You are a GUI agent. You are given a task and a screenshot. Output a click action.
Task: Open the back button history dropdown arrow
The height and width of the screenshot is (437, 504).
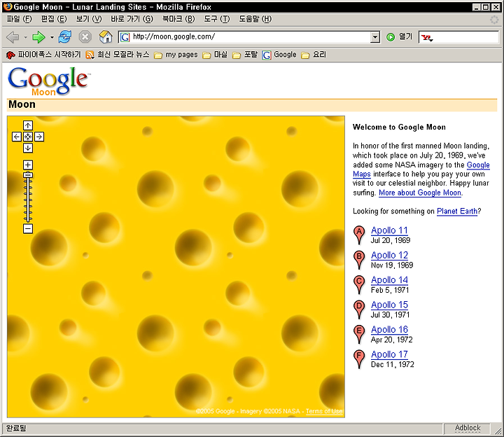[25, 37]
